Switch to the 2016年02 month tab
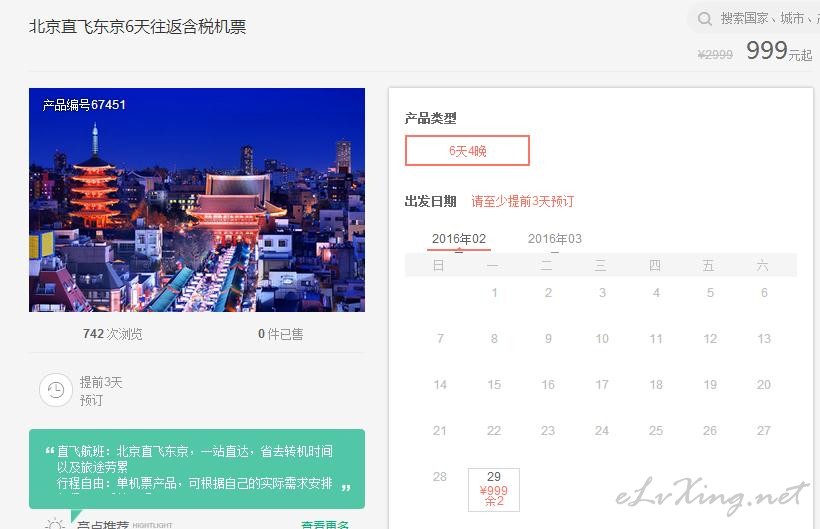820x529 pixels. coord(459,239)
